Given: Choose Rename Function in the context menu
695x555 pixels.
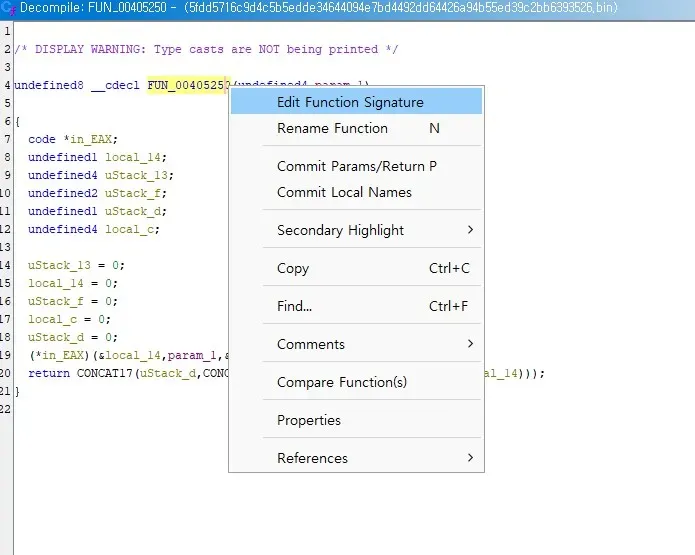Looking at the screenshot, I should (332, 128).
